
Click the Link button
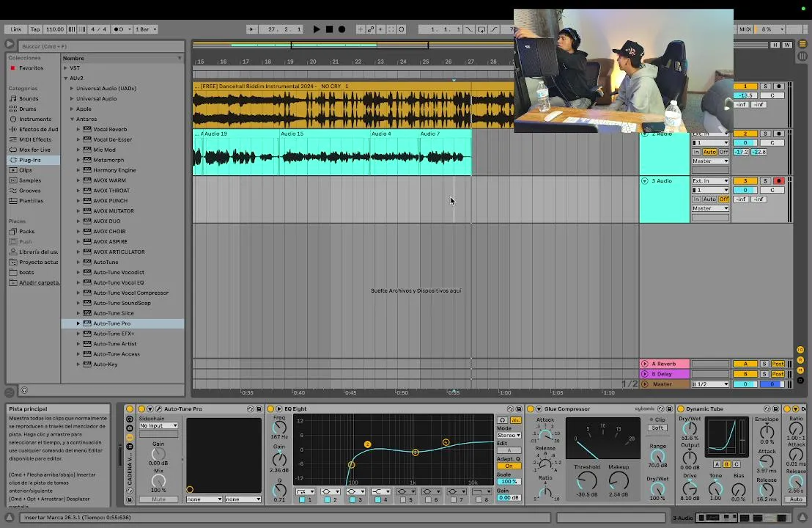tap(16, 29)
